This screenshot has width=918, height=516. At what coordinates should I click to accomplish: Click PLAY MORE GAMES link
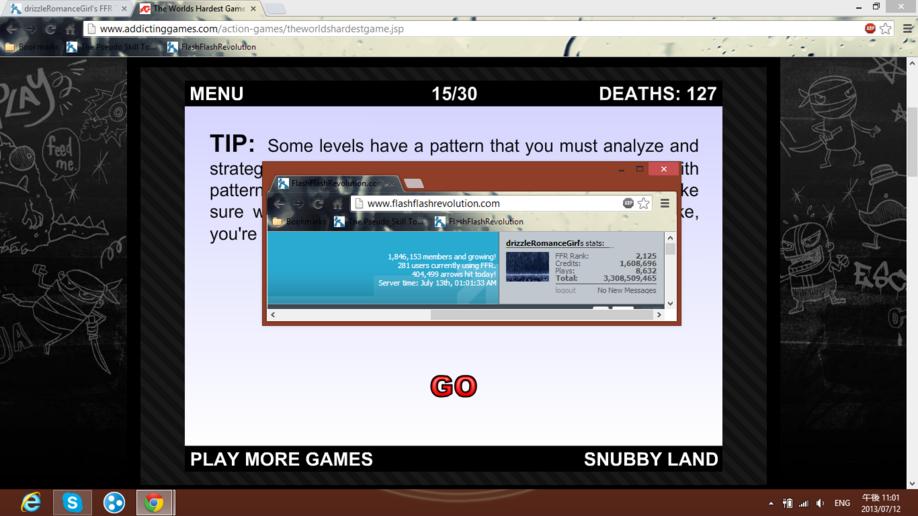coord(282,459)
